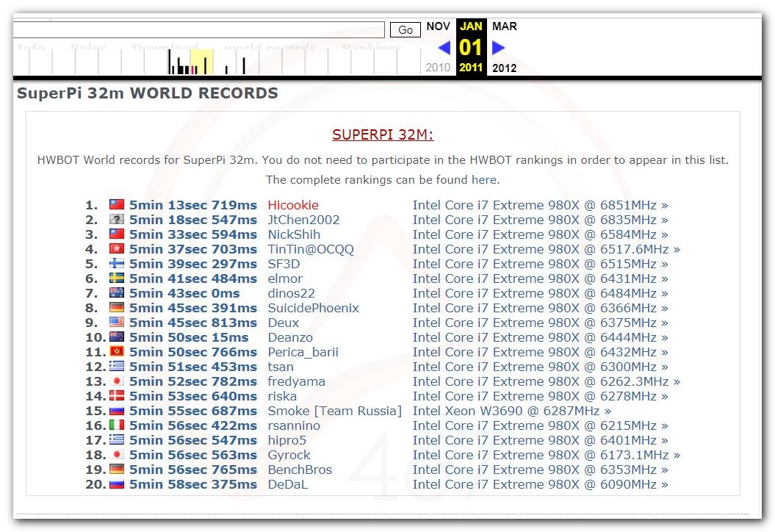This screenshot has height=532, width=775.
Task: Go to next capture with right blue arrow
Action: [498, 48]
